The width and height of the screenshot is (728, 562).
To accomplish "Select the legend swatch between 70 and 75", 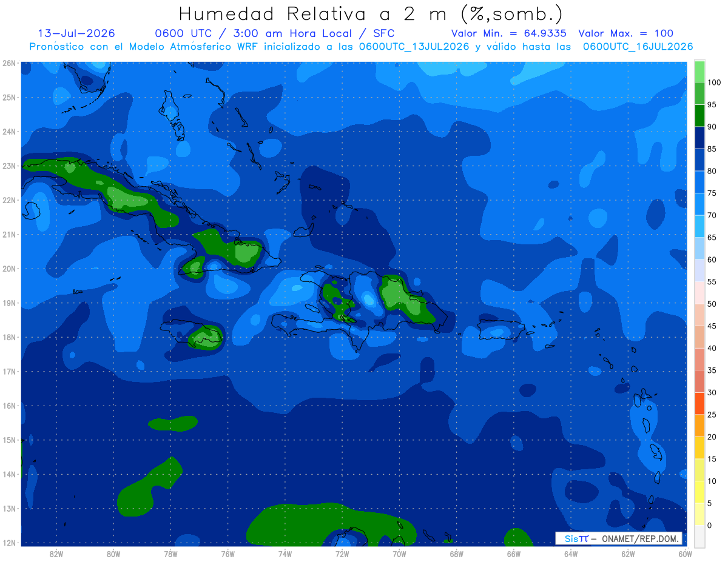I will point(699,204).
